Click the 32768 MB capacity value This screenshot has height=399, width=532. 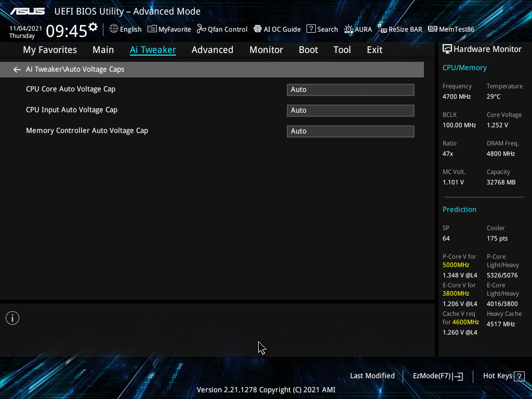(501, 182)
